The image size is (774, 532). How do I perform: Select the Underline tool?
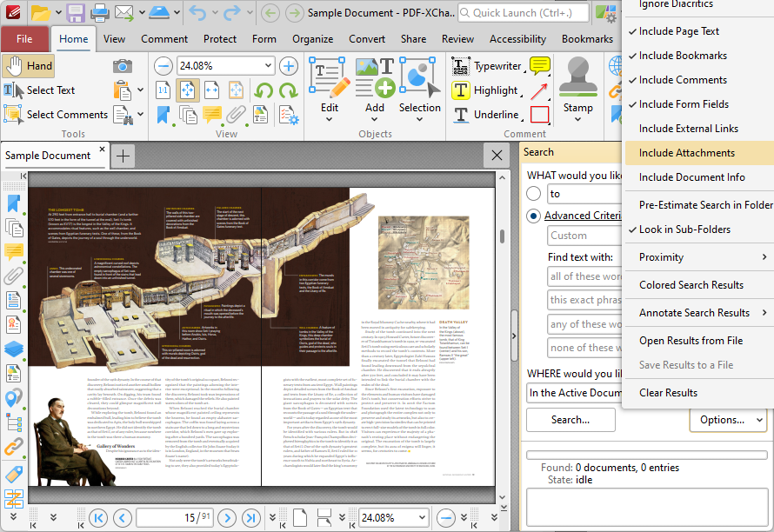click(486, 115)
